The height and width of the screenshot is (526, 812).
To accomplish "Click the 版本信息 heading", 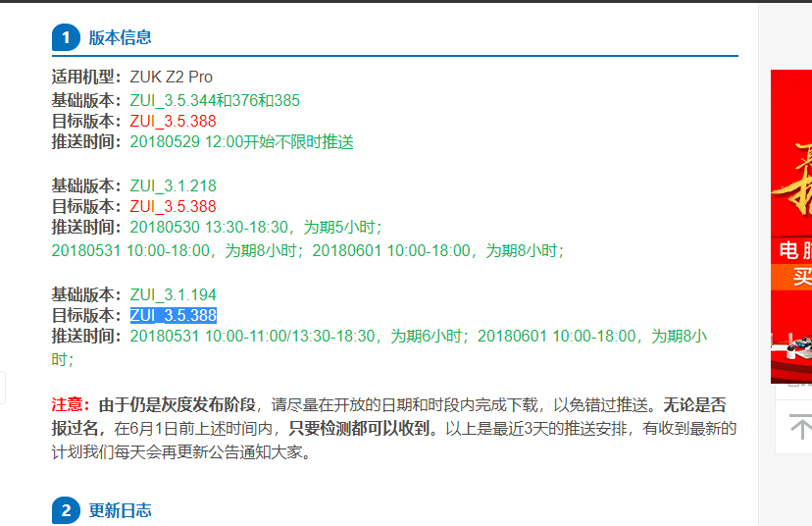I will [x=121, y=37].
